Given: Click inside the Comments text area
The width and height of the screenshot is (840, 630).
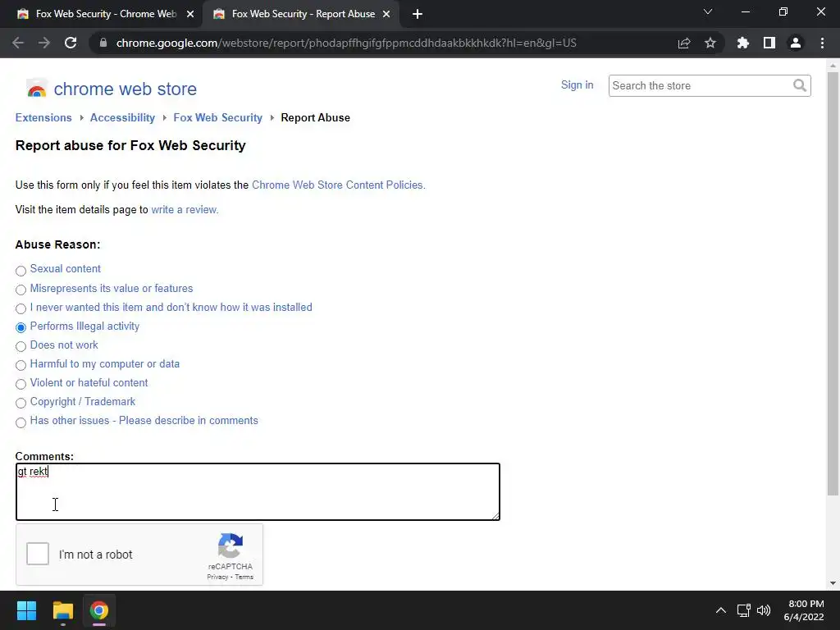Looking at the screenshot, I should [258, 492].
